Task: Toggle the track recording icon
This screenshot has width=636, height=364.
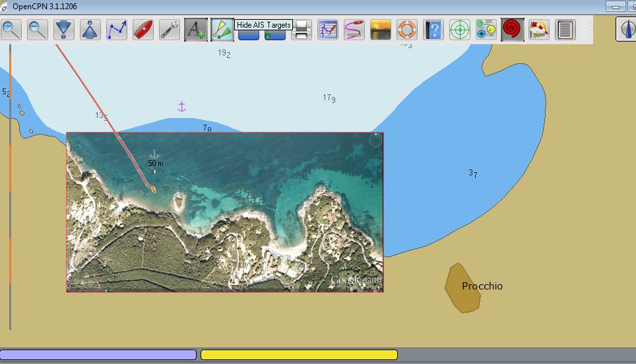Action: (354, 30)
